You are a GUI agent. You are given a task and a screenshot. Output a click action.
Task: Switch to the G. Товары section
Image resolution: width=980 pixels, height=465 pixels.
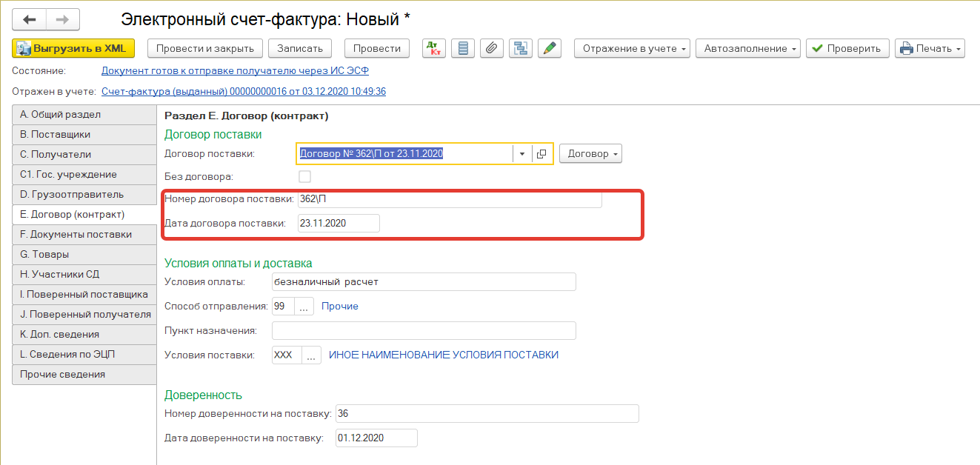pos(84,254)
